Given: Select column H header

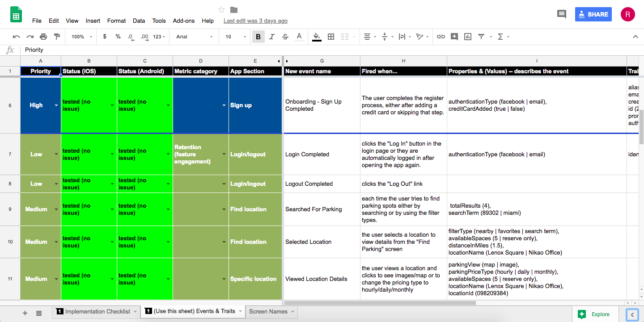Looking at the screenshot, I should [x=403, y=61].
